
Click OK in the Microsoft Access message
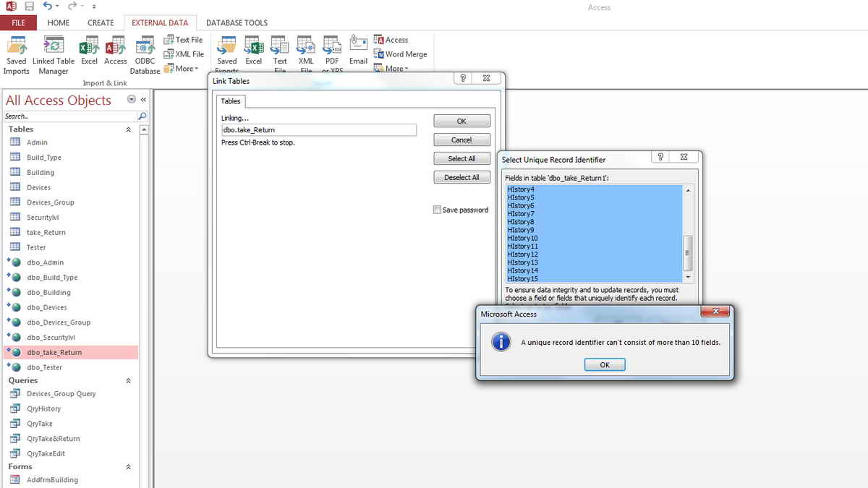point(605,365)
